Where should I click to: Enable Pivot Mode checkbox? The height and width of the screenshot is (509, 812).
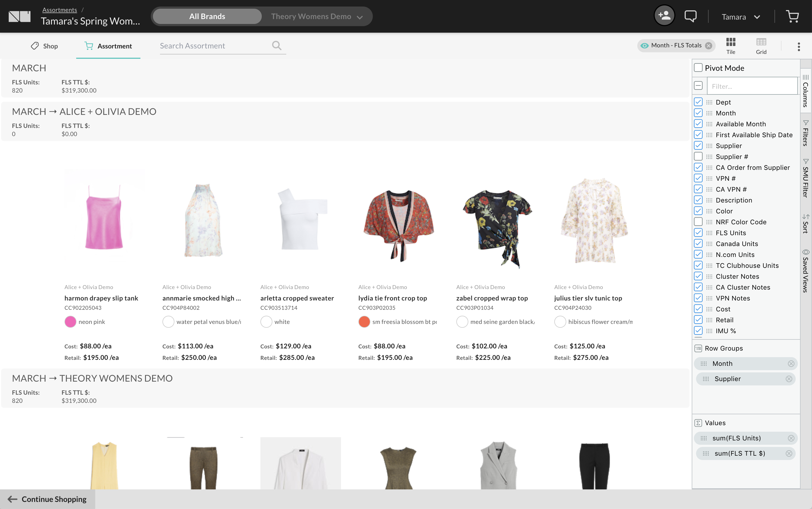(698, 68)
